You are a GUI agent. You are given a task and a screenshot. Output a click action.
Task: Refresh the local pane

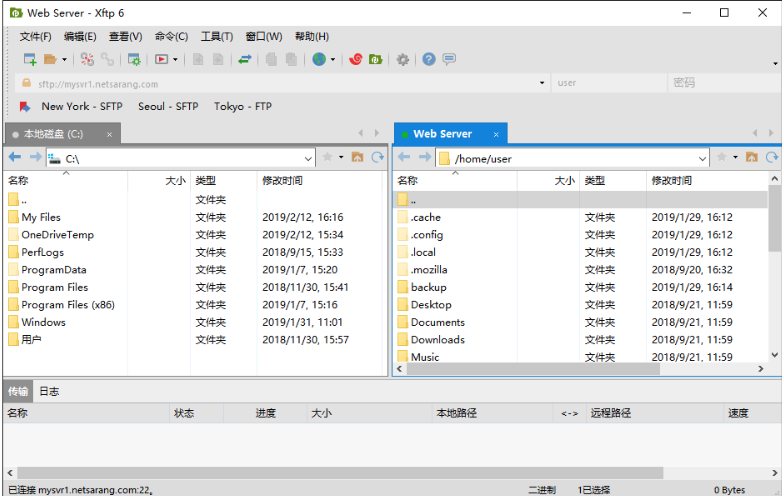[378, 158]
